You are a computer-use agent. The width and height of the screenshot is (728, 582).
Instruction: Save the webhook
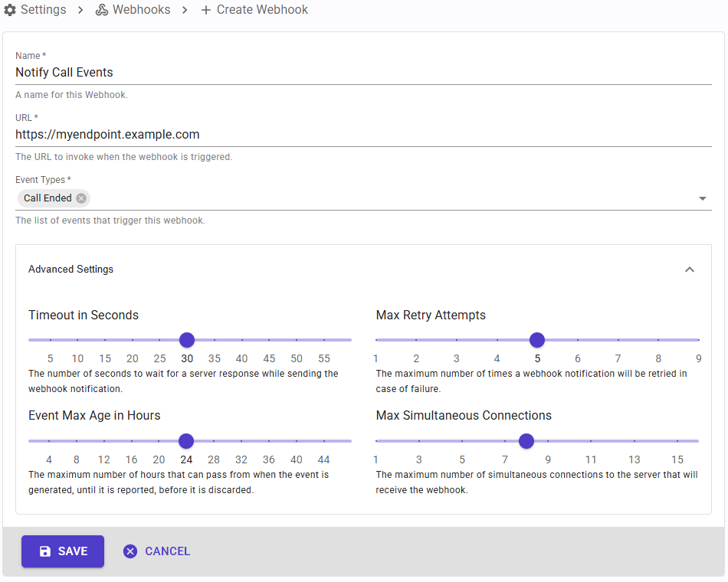(63, 551)
